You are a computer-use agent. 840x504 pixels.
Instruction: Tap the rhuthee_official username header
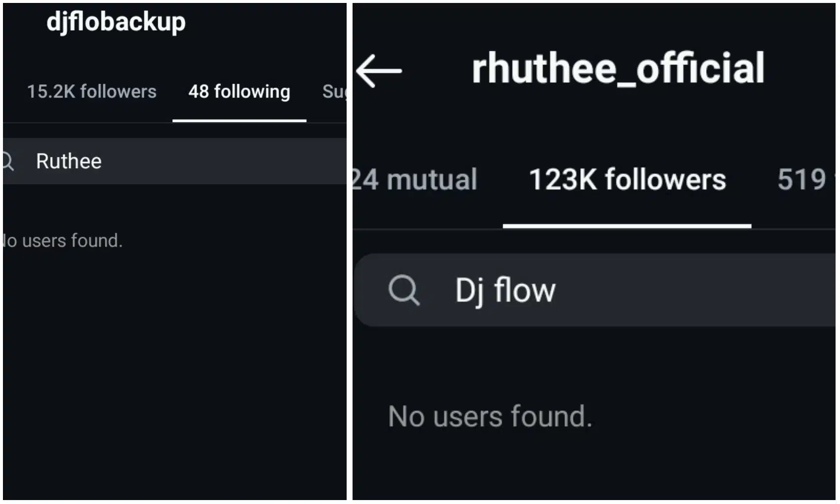click(618, 69)
